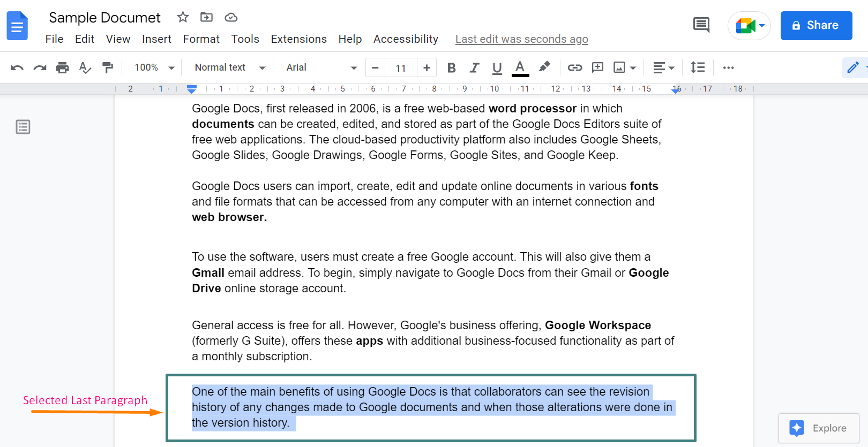This screenshot has height=447, width=868.
Task: Open the Edit menu
Action: tap(85, 39)
